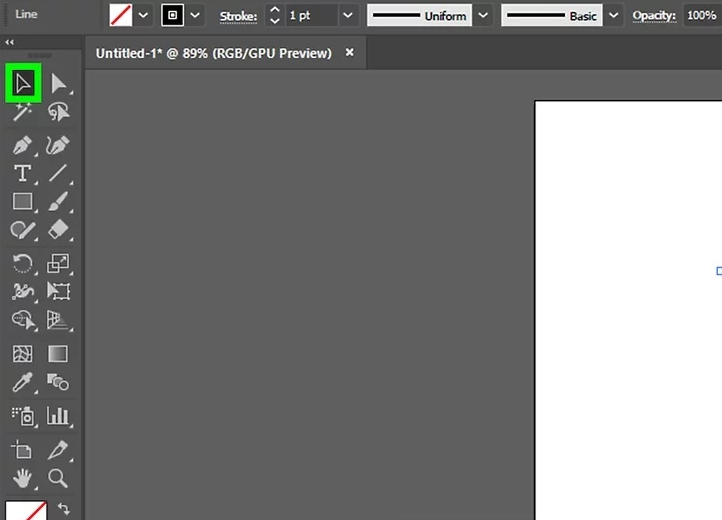Select the Symbol Sprayer tool

click(23, 416)
